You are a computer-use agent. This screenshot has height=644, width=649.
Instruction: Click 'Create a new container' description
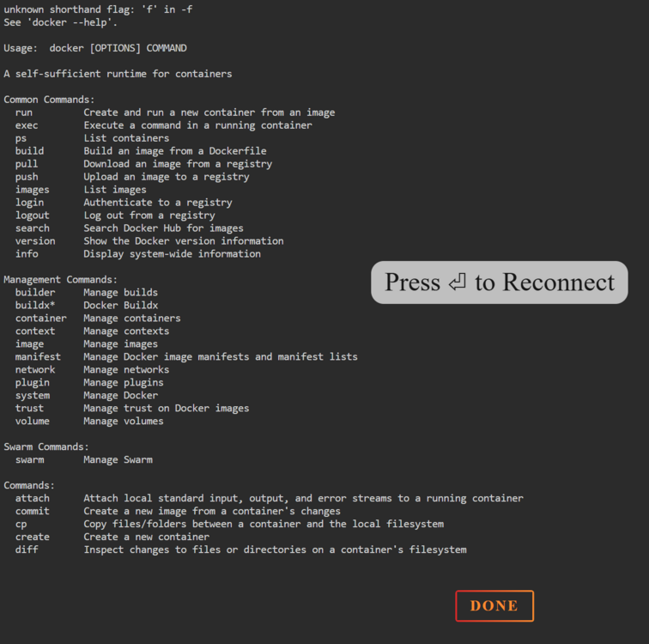click(x=147, y=537)
